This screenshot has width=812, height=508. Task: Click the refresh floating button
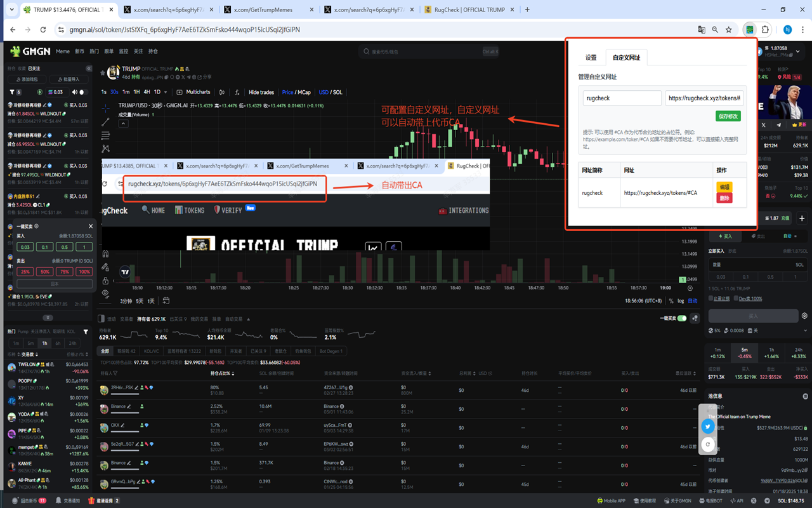click(x=708, y=444)
